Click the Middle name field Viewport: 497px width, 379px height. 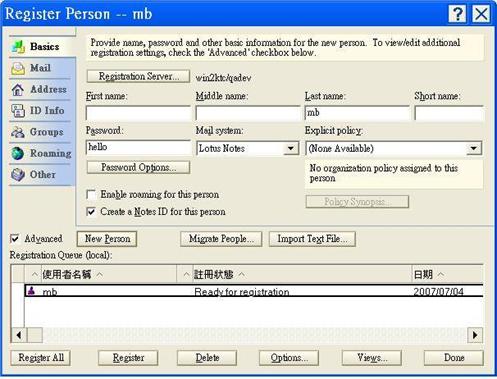[248, 113]
